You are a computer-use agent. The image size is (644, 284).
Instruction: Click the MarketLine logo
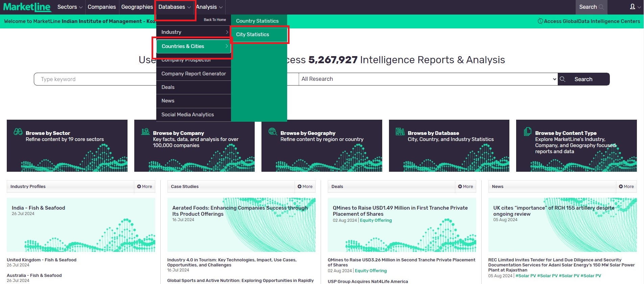(27, 7)
